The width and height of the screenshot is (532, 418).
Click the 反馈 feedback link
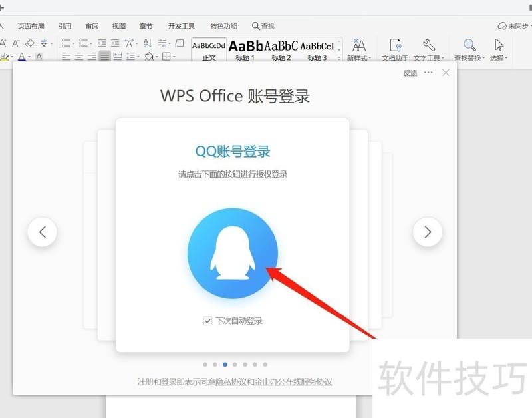(410, 73)
